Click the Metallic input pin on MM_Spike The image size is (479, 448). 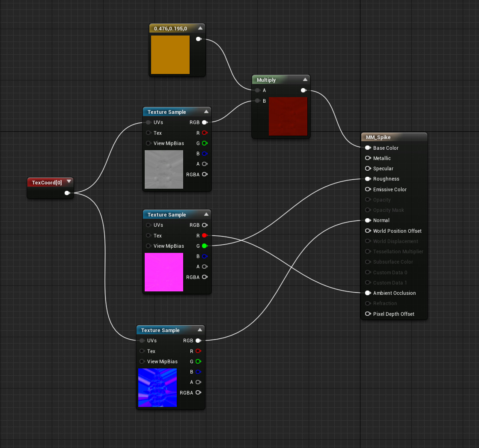pyautogui.click(x=368, y=158)
